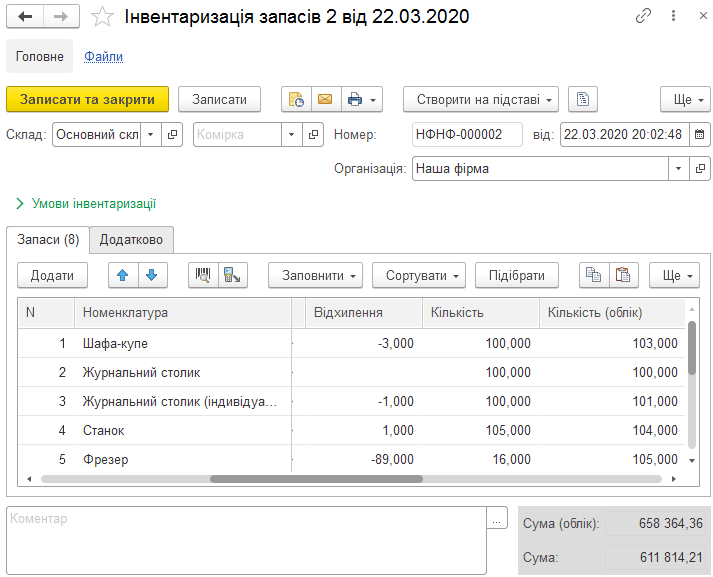Click the barcode search icon

click(x=203, y=276)
